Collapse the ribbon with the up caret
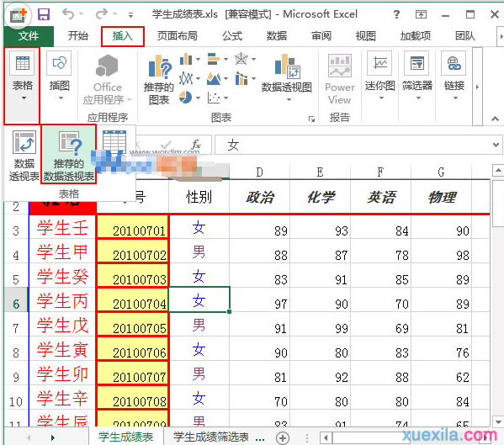The height and width of the screenshot is (445, 504). point(495,119)
